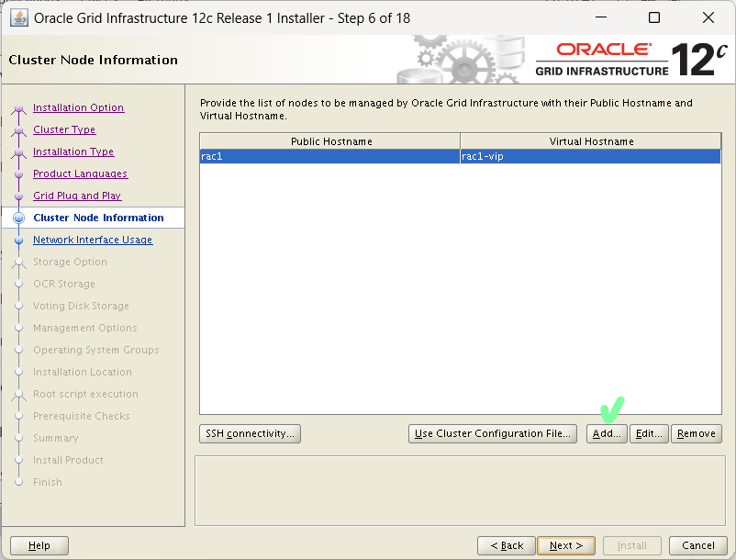Screen dimensions: 736x560
Task: Proceed with the Next button
Action: click(566, 545)
